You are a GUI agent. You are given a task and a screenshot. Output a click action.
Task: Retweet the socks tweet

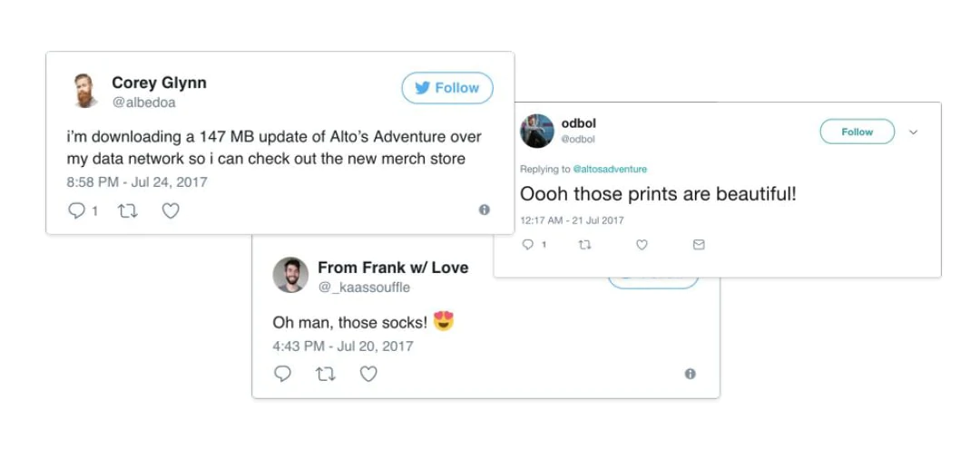point(325,374)
